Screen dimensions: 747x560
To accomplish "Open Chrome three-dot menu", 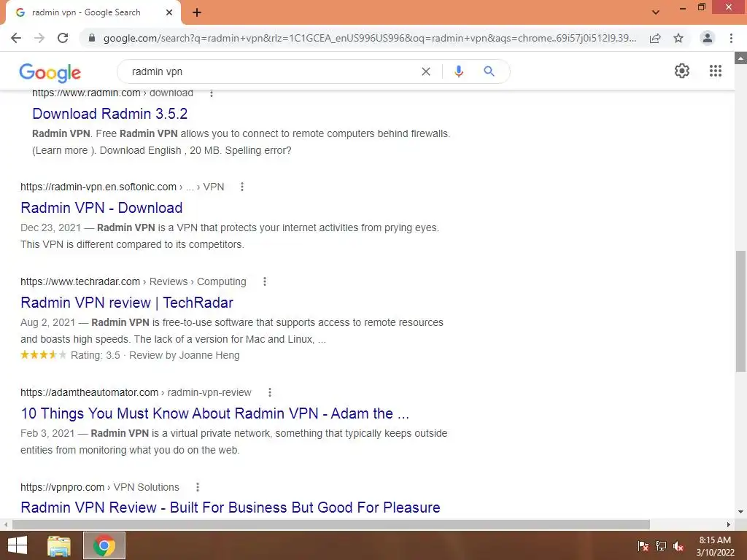I will click(x=731, y=38).
